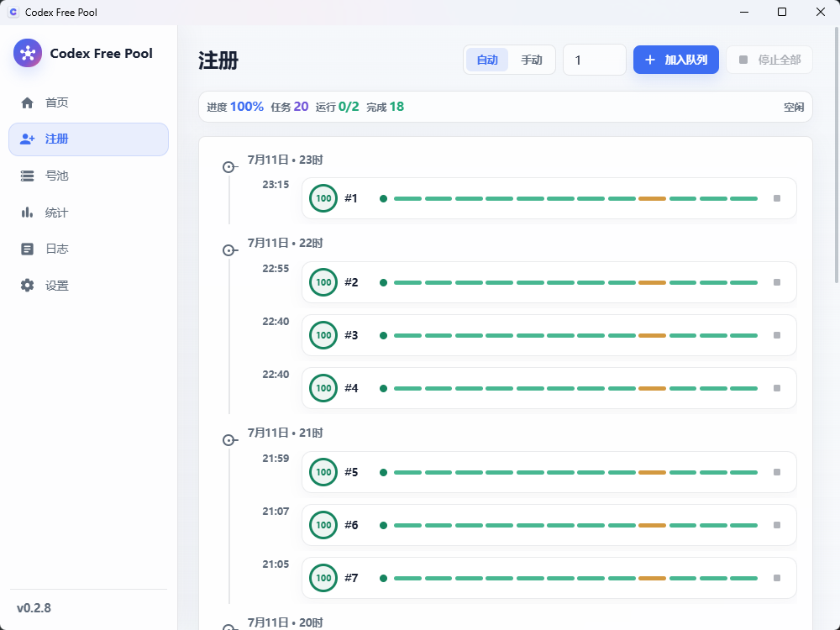This screenshot has height=630, width=840.
Task: Click the 23:15 timestamp
Action: click(276, 185)
